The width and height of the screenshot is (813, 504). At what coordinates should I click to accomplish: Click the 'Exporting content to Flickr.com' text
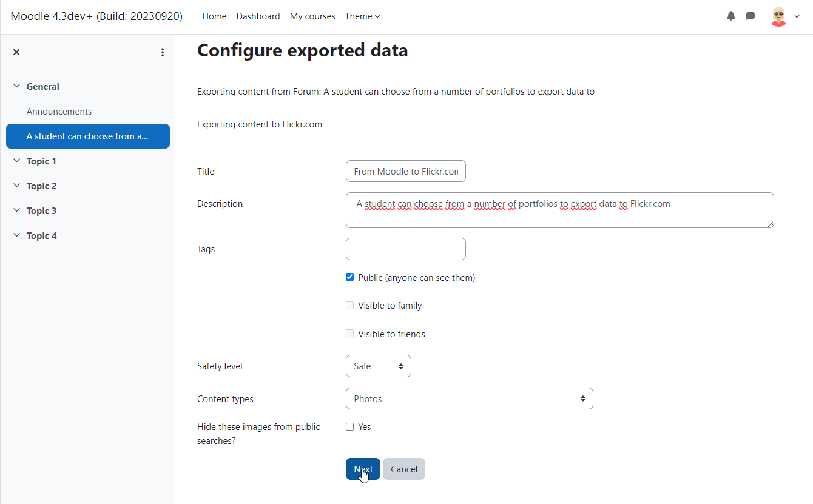click(260, 124)
